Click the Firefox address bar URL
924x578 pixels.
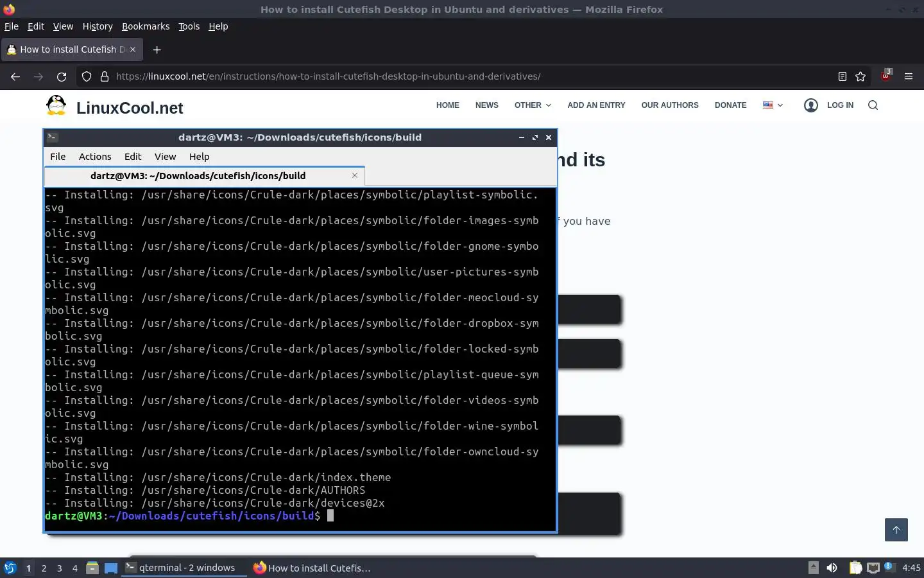pos(328,76)
